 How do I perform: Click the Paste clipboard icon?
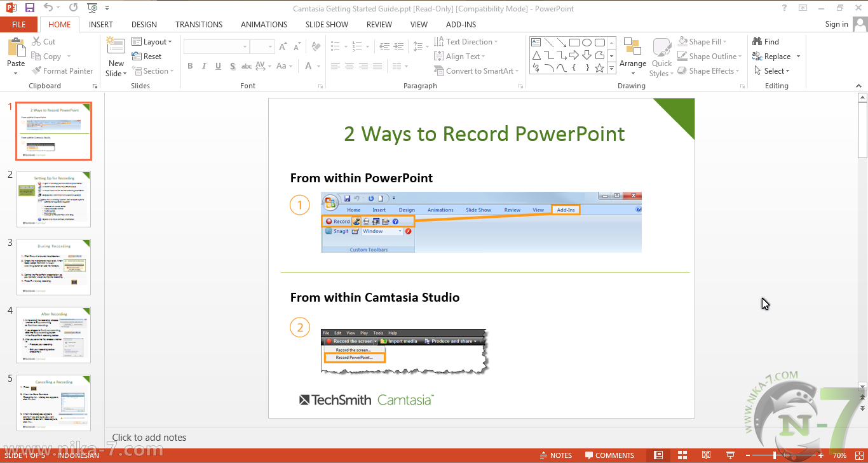tap(16, 48)
